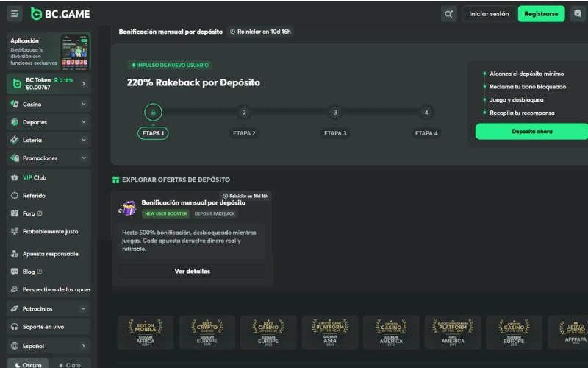Open the chat icon in header
The width and height of the screenshot is (588, 368).
coord(578,14)
